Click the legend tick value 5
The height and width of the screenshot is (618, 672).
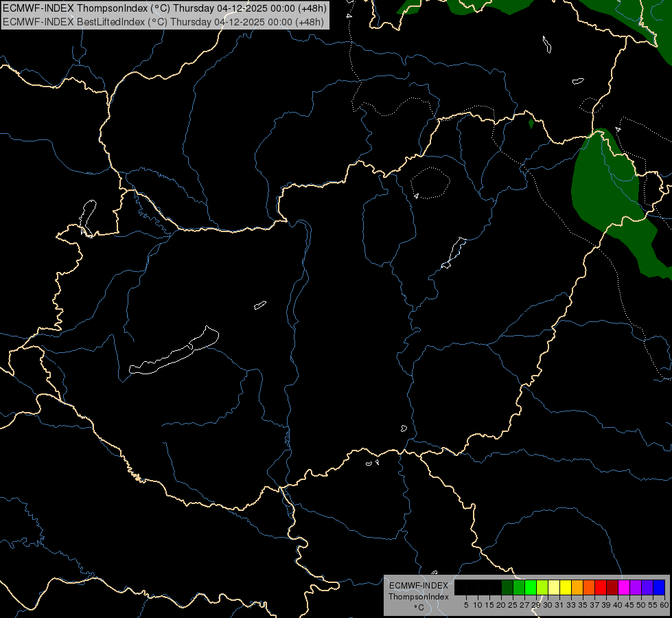[466, 605]
